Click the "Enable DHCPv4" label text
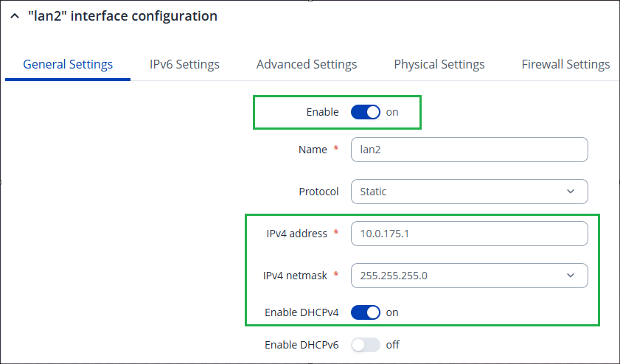The height and width of the screenshot is (364, 620). 302,312
